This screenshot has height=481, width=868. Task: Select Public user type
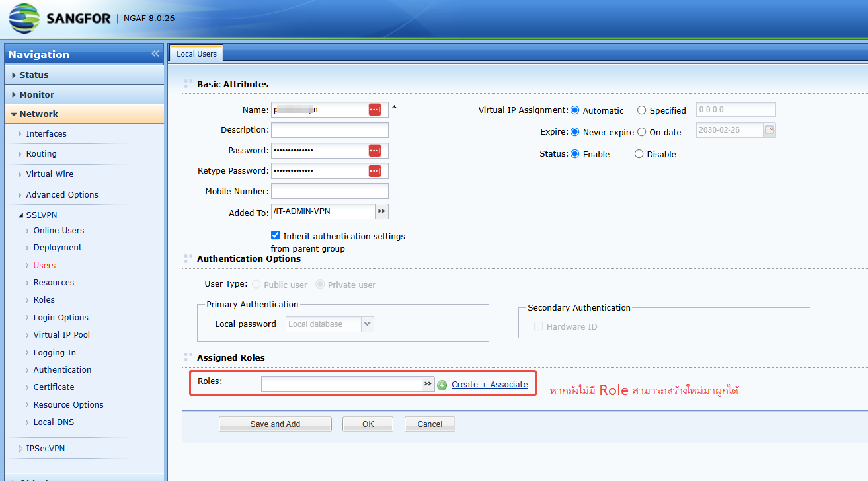pos(256,285)
